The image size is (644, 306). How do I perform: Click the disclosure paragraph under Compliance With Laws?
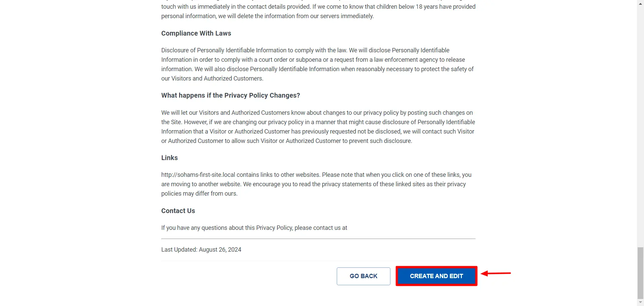pyautogui.click(x=317, y=64)
